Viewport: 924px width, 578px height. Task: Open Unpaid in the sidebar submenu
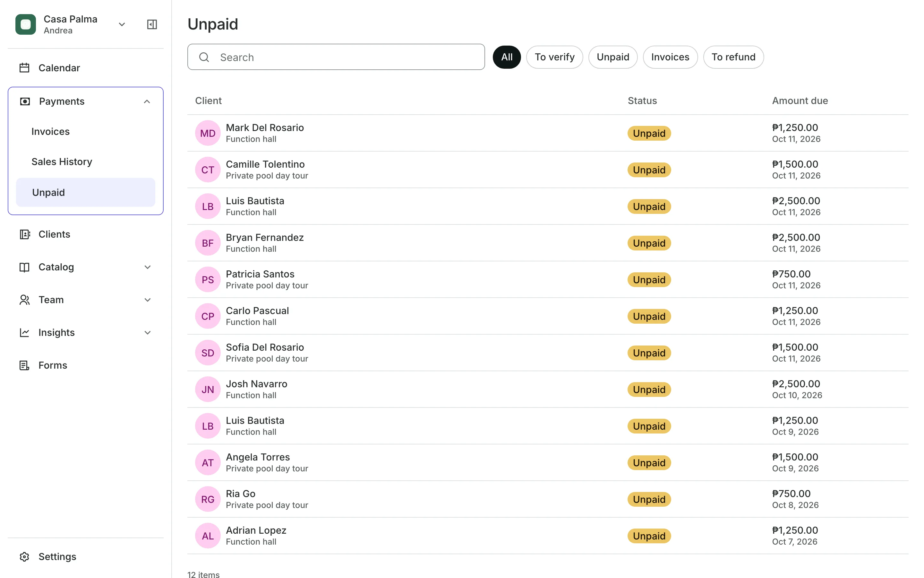click(x=86, y=192)
